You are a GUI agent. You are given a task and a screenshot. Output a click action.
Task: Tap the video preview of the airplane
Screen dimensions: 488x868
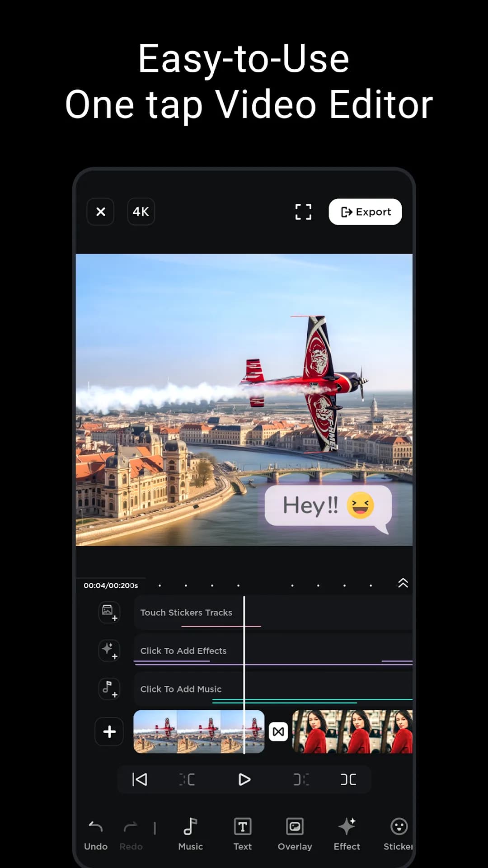click(x=244, y=400)
